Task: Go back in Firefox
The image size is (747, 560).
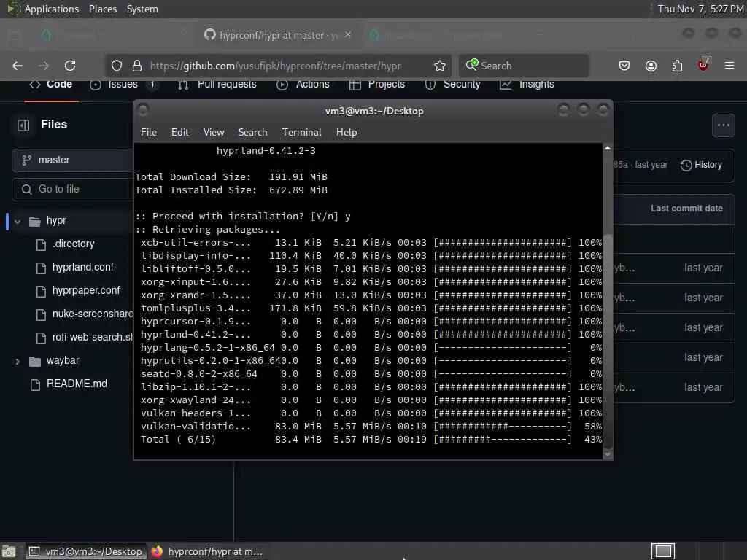Action: 18,66
